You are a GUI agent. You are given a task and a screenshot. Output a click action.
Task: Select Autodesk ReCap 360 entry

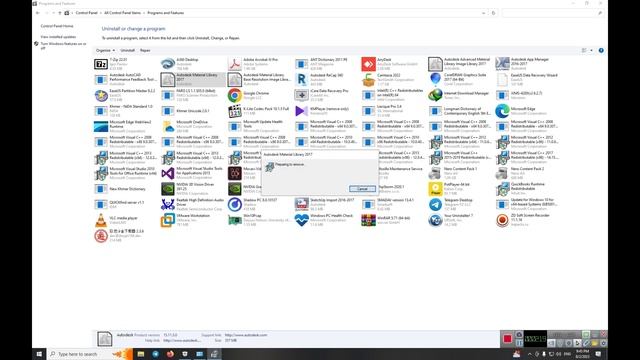click(x=327, y=80)
